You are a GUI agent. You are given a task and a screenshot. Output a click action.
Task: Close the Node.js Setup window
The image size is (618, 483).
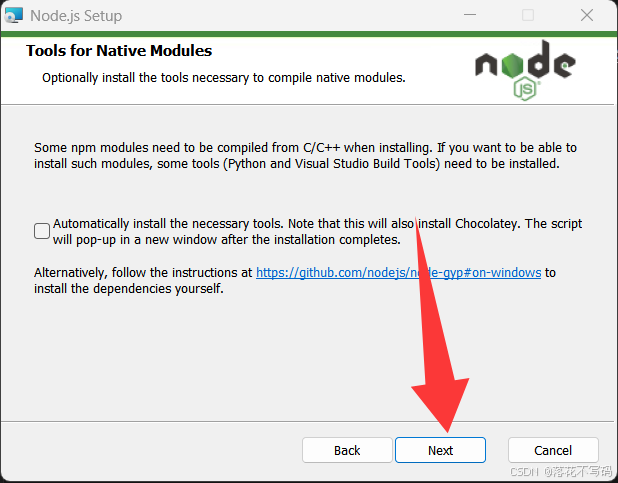click(x=587, y=15)
